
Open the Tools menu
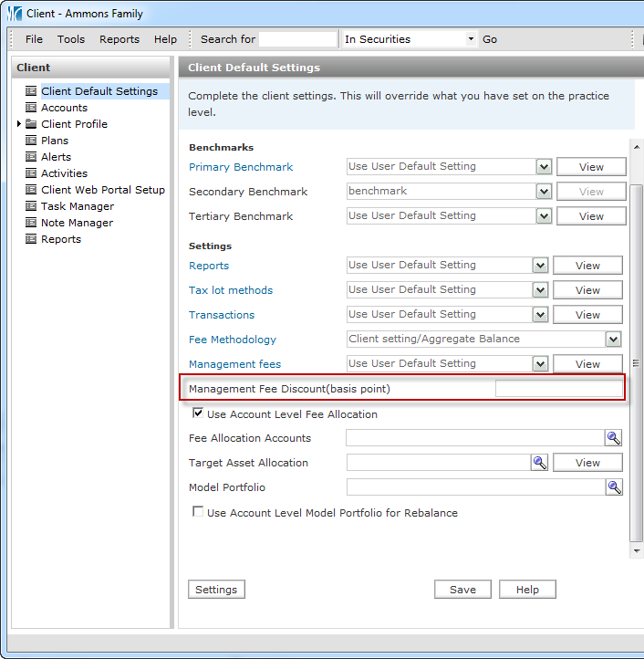(x=71, y=39)
